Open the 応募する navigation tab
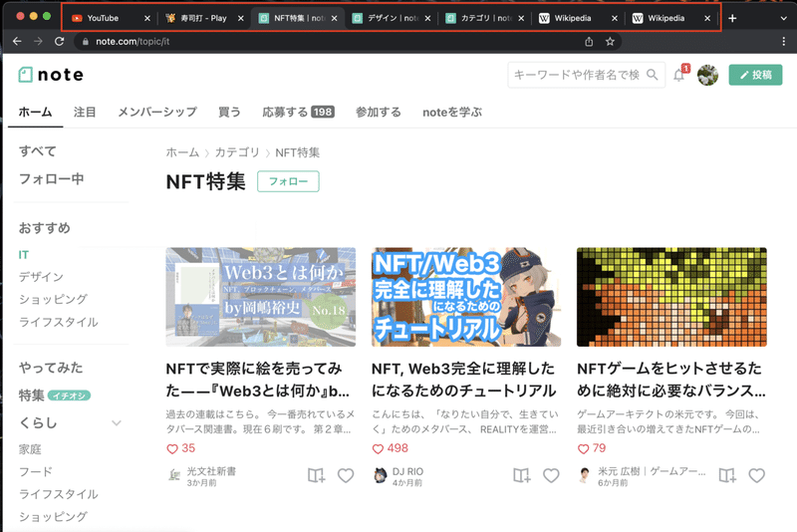The image size is (797, 532). coord(298,112)
